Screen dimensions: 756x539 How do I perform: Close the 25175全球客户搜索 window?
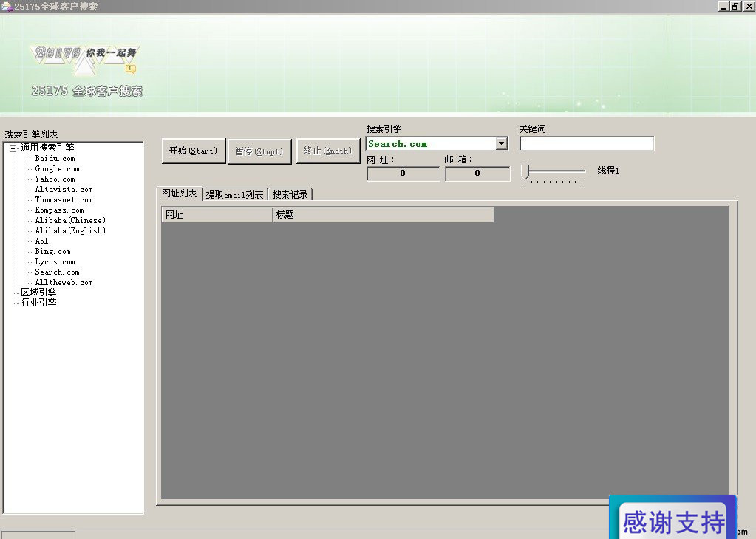(749, 6)
